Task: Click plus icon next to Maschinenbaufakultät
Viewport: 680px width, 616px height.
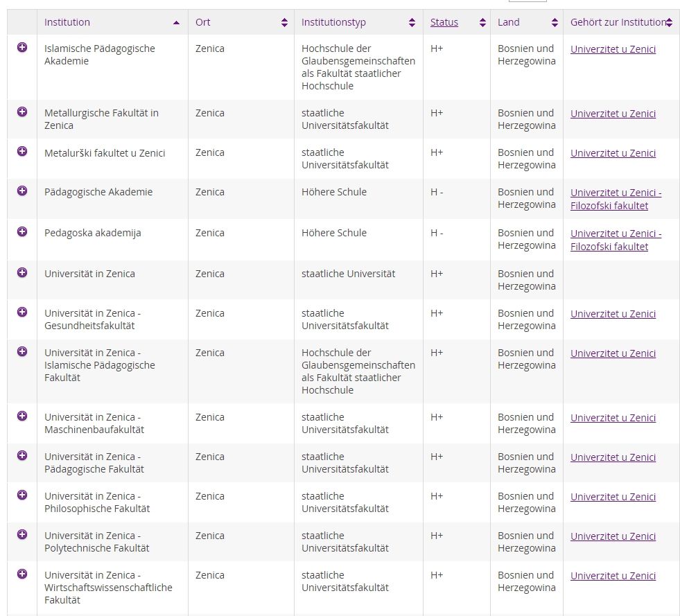Action: click(22, 416)
